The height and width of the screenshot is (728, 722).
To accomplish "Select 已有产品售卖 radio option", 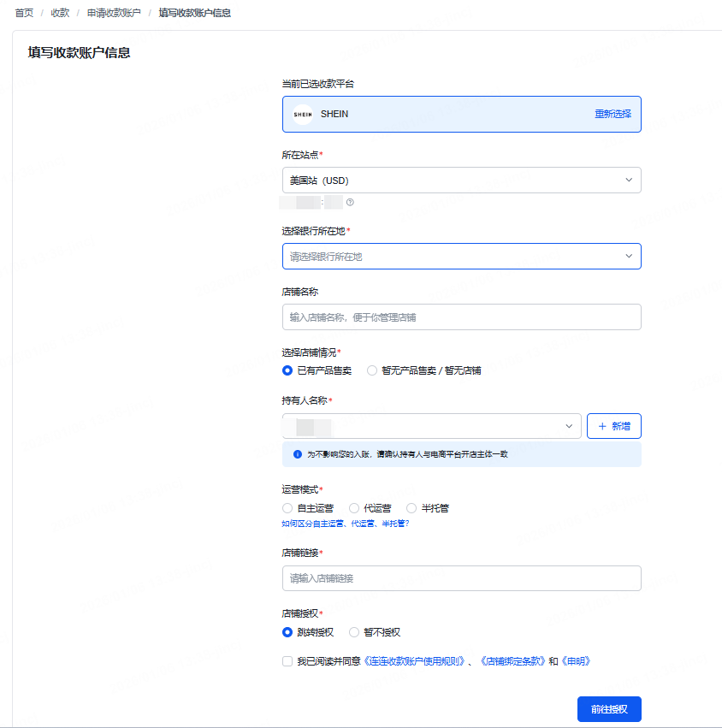I will [287, 370].
